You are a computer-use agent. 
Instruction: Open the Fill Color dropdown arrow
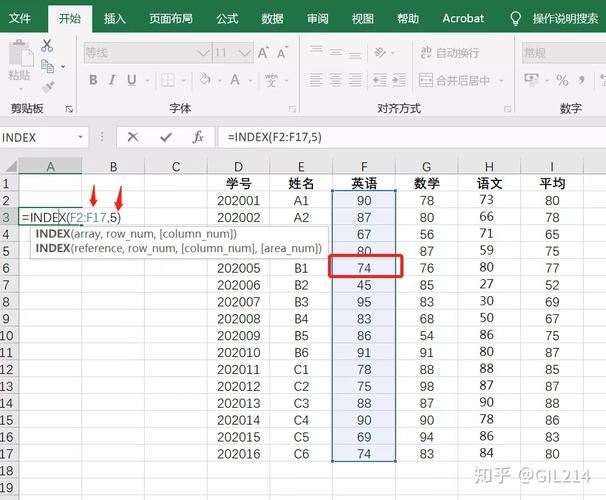[220, 81]
